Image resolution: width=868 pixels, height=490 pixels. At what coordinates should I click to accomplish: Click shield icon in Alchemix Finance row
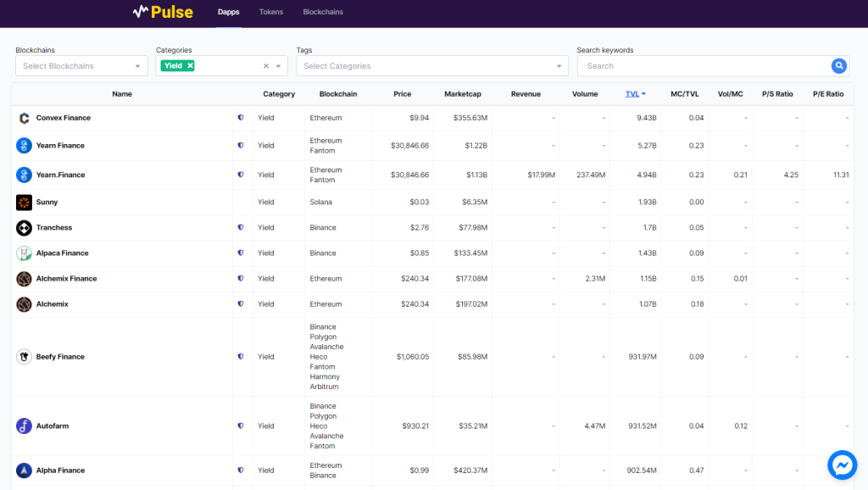(x=240, y=278)
